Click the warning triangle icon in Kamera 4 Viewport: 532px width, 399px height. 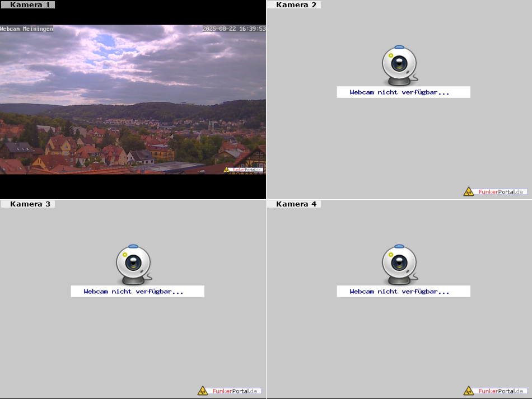coord(469,391)
